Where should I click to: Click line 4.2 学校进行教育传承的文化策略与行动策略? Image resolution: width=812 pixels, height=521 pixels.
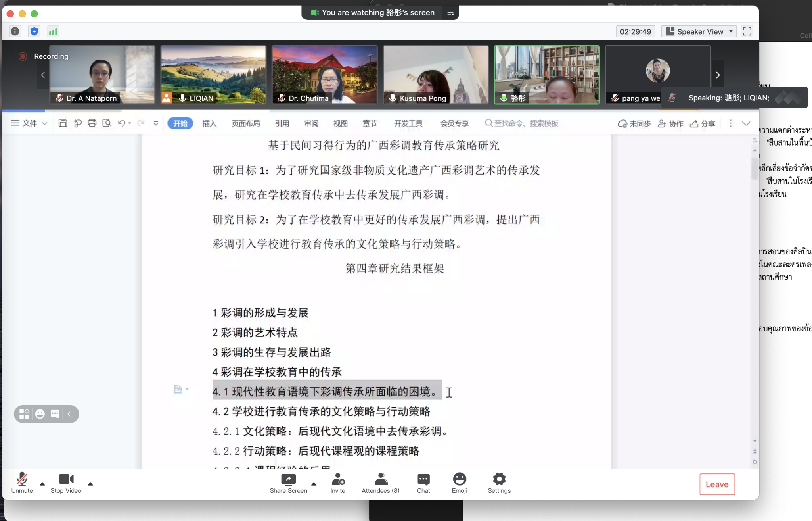point(321,411)
